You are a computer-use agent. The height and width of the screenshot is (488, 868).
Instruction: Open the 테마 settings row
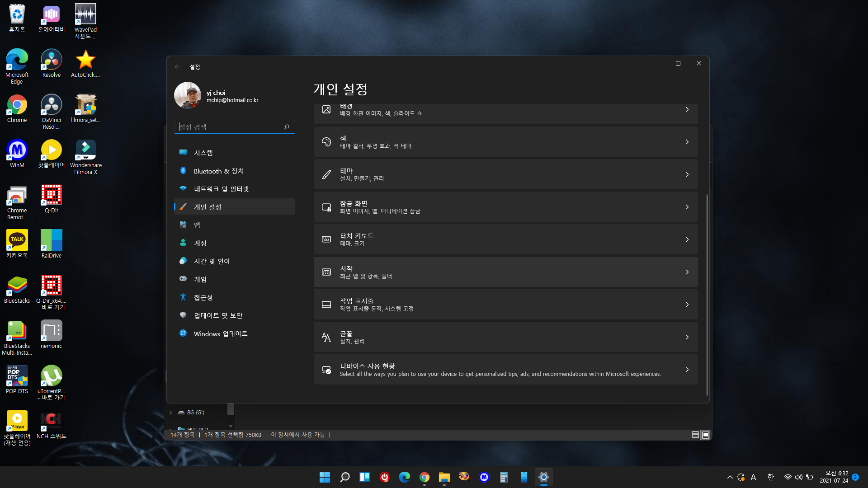pos(505,174)
